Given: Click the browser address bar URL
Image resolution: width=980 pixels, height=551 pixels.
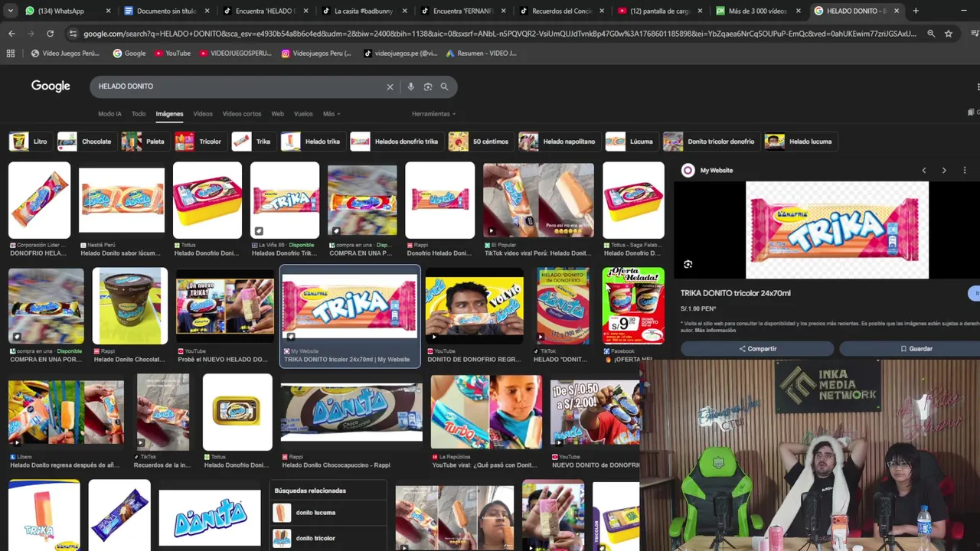Looking at the screenshot, I should pyautogui.click(x=499, y=34).
